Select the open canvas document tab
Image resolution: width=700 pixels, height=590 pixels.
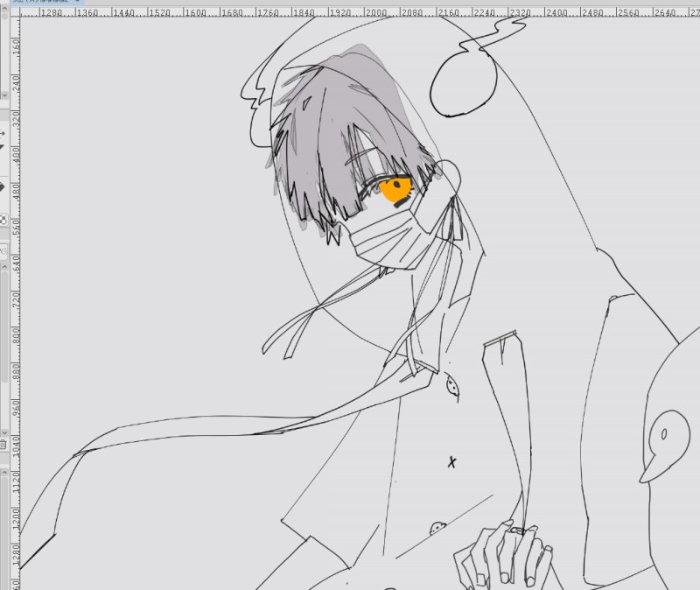[x=47, y=2]
